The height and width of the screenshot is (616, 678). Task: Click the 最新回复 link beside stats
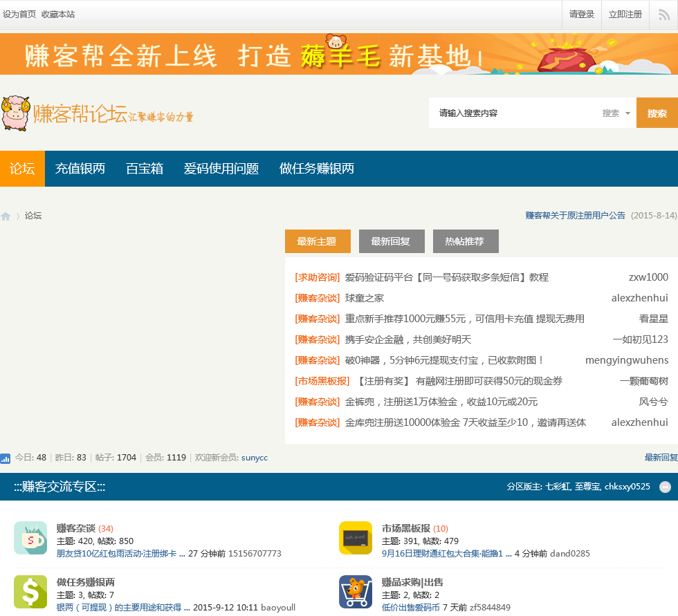point(661,458)
